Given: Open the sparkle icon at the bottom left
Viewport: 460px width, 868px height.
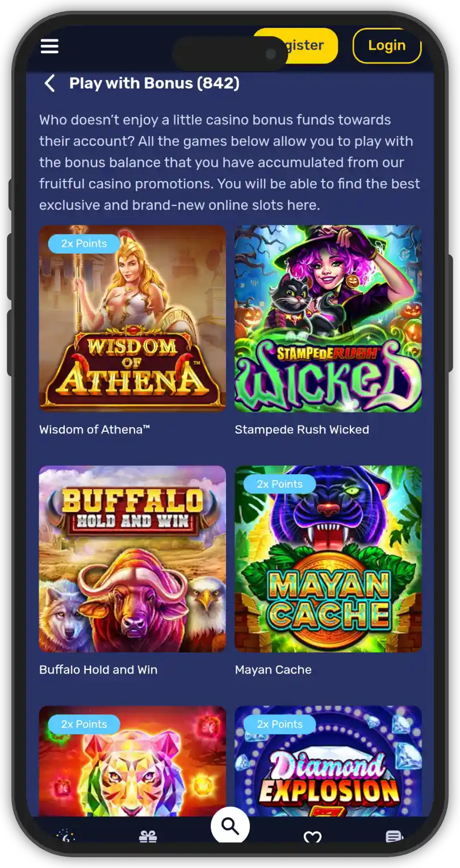Looking at the screenshot, I should pos(66,836).
